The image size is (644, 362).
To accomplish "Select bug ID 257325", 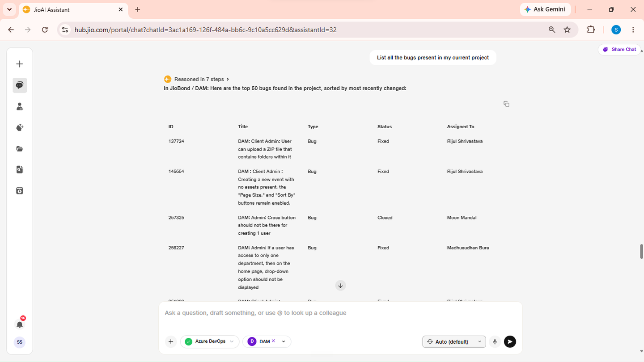I will (176, 218).
